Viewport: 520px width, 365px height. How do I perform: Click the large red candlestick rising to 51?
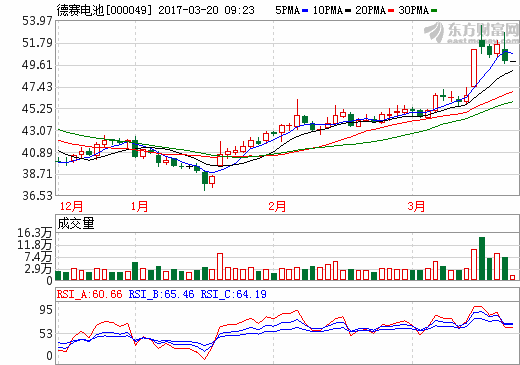(x=474, y=68)
